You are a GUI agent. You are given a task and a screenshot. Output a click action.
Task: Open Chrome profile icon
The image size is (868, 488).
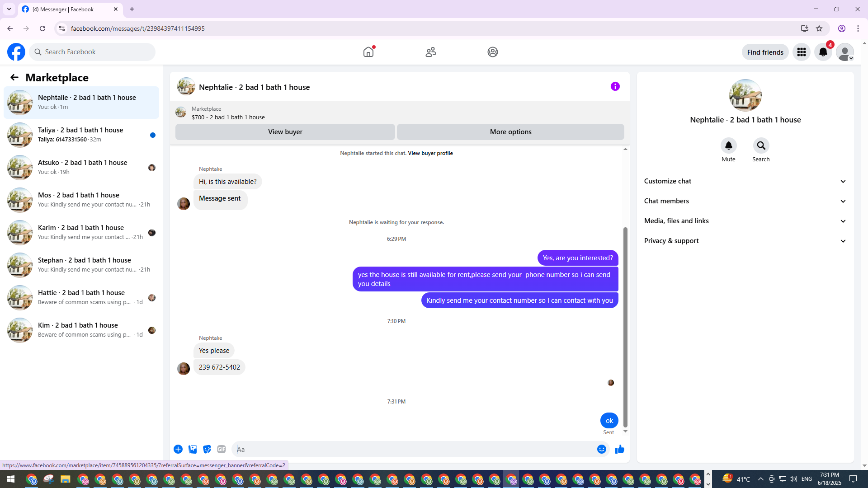tap(842, 28)
